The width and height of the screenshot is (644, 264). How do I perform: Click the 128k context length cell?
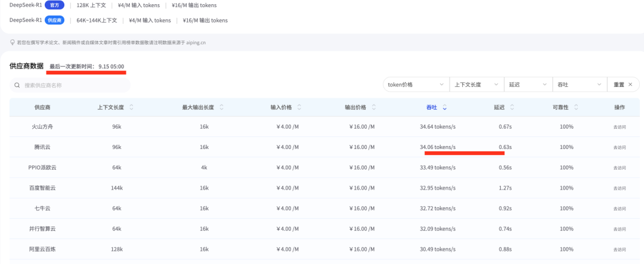pyautogui.click(x=117, y=249)
